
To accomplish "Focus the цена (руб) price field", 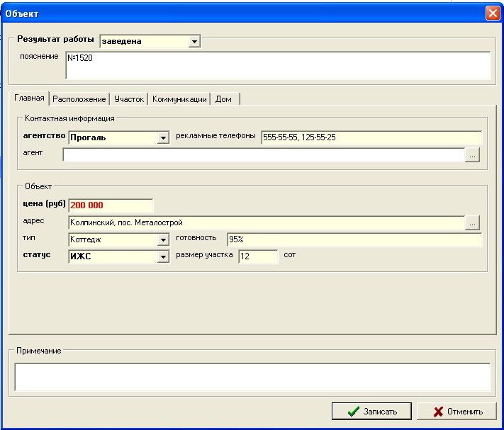I will pos(110,205).
